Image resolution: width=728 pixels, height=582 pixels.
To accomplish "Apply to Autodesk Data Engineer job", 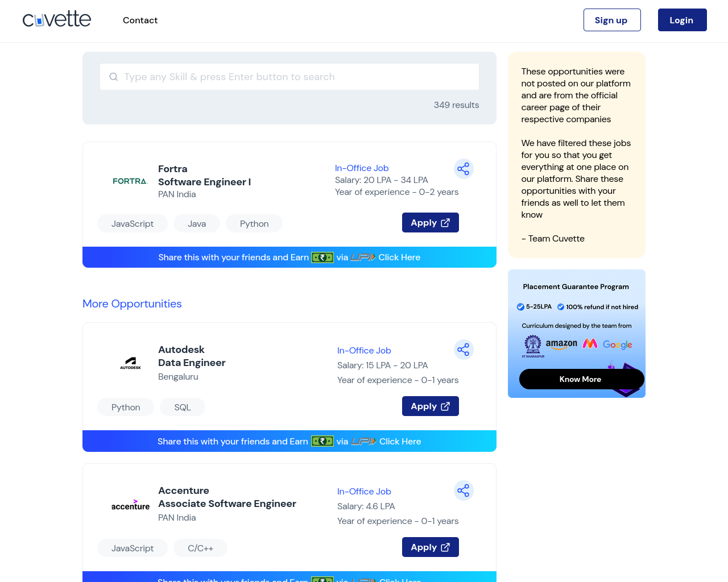I will (431, 406).
